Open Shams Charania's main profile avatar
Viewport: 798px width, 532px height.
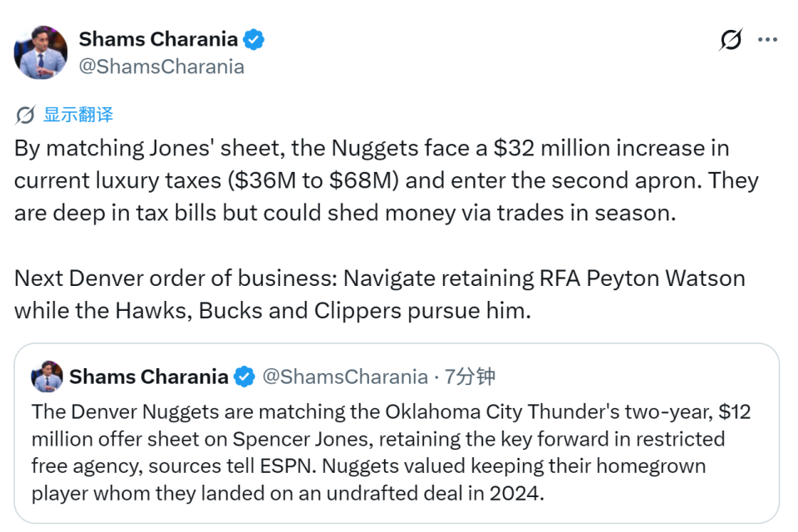click(x=40, y=52)
